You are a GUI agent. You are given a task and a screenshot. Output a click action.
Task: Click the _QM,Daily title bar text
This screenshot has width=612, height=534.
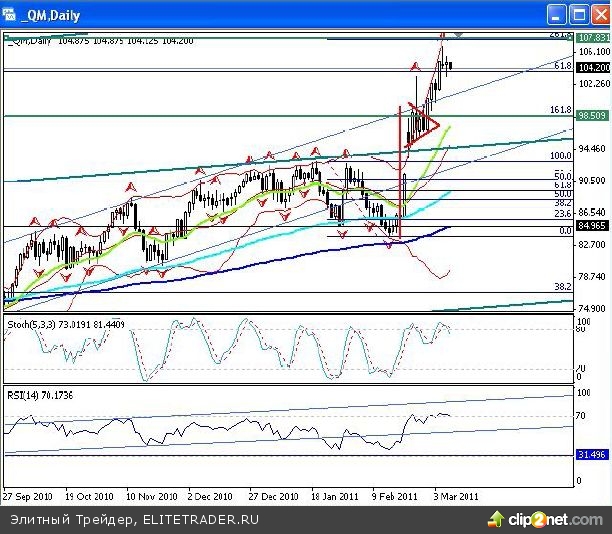pos(53,15)
